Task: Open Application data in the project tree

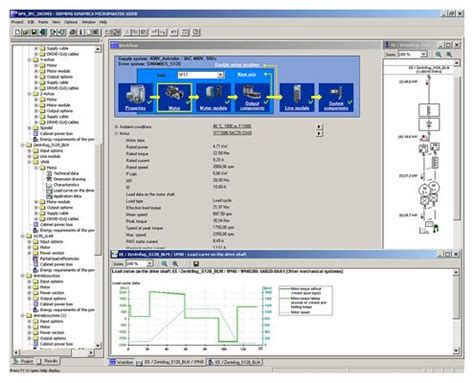Action: click(67, 196)
